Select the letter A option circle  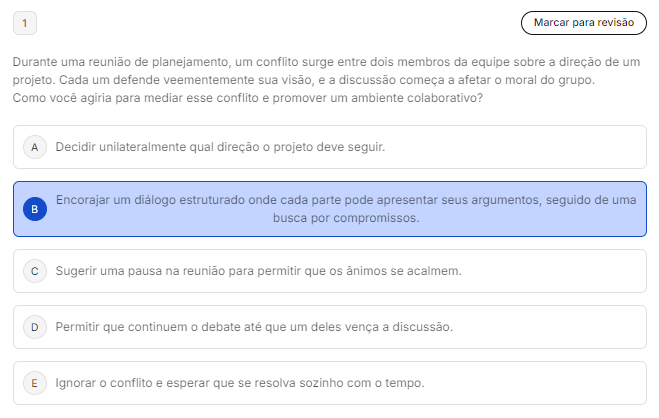(x=35, y=147)
